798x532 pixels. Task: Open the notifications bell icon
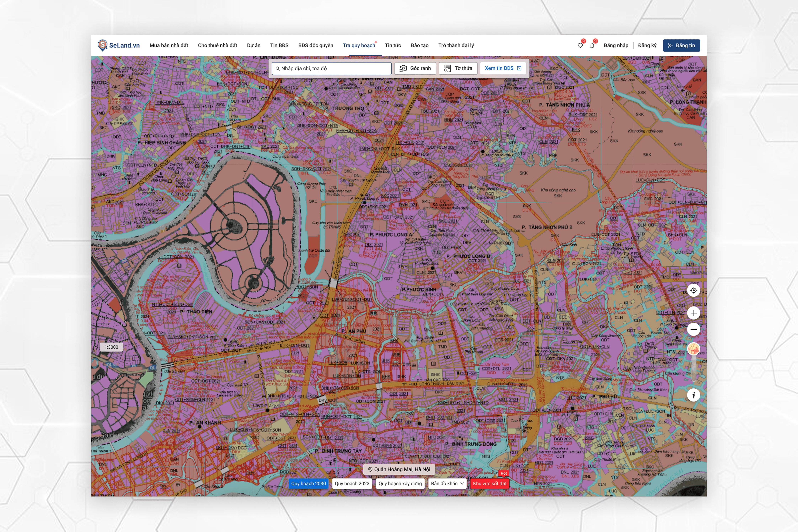pos(592,45)
